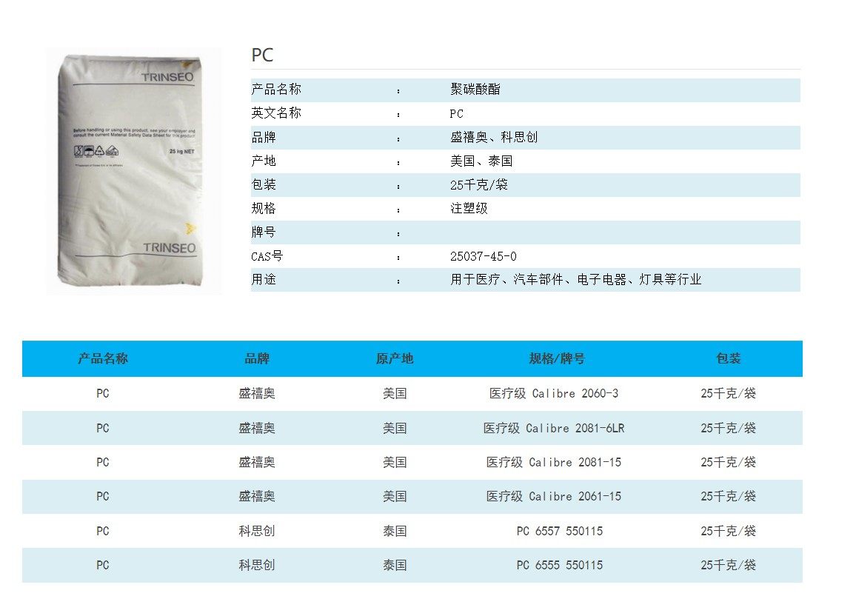Select 美国 in the Calibre 2081-15 row

[x=395, y=462]
